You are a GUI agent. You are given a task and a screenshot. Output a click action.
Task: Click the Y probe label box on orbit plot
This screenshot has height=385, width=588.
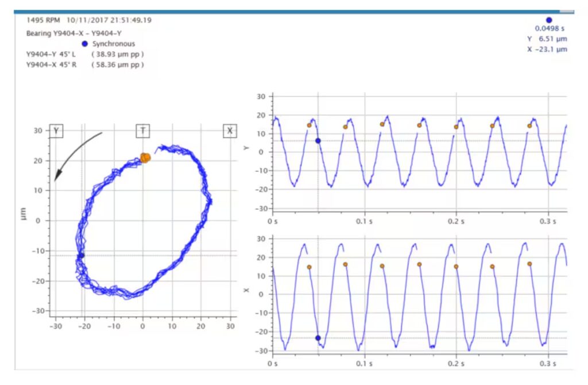pos(56,131)
